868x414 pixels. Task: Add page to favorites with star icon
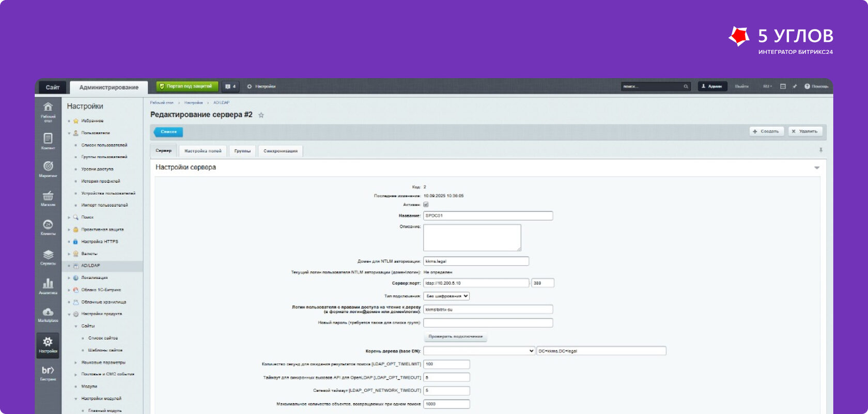[261, 115]
